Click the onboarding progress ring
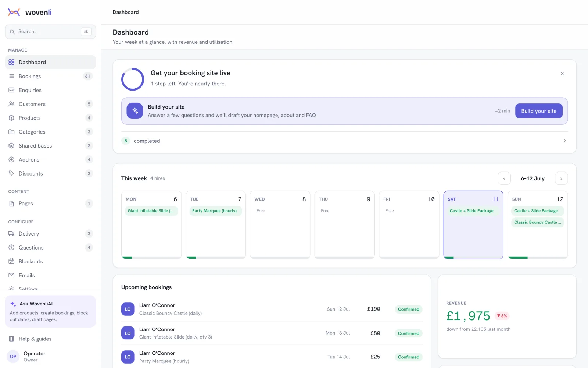Screen dimensions: 588x368 [133, 79]
